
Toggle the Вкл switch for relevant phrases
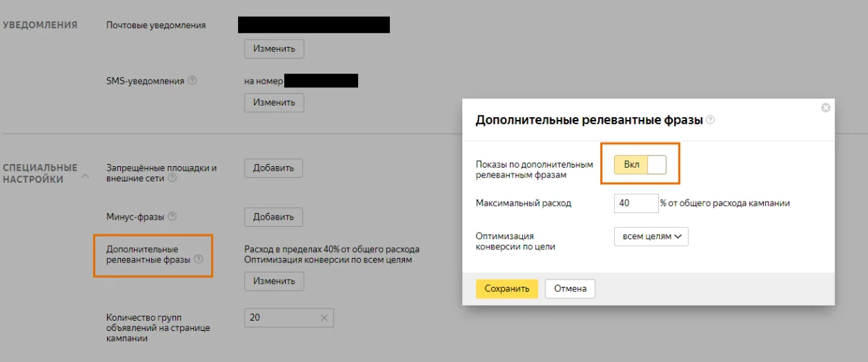[640, 165]
